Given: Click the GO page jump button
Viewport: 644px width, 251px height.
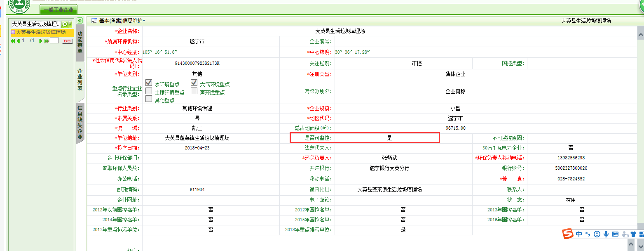Looking at the screenshot, I should [x=67, y=41].
